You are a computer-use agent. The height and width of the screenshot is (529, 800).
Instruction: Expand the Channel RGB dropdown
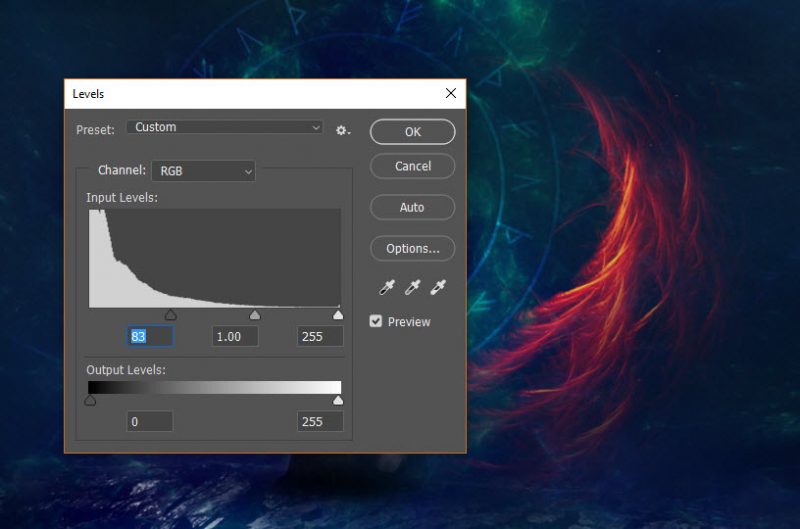point(204,171)
